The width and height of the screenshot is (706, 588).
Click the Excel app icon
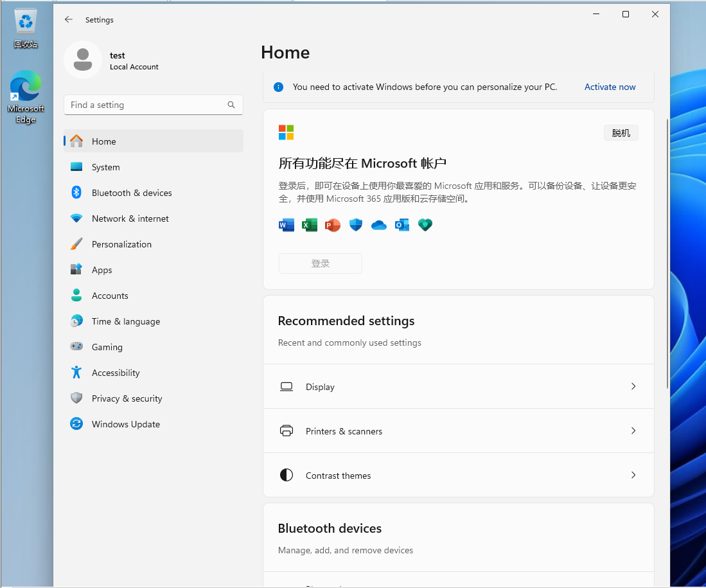(310, 224)
